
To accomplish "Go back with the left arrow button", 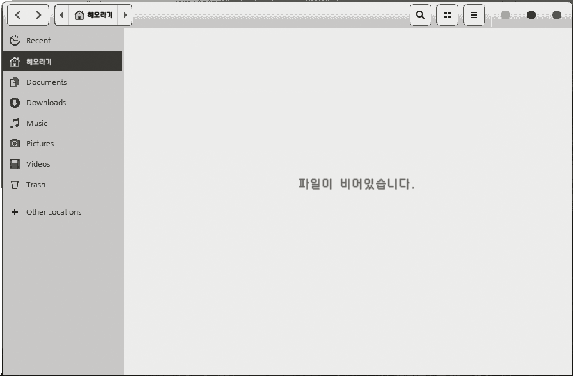I will tap(18, 15).
